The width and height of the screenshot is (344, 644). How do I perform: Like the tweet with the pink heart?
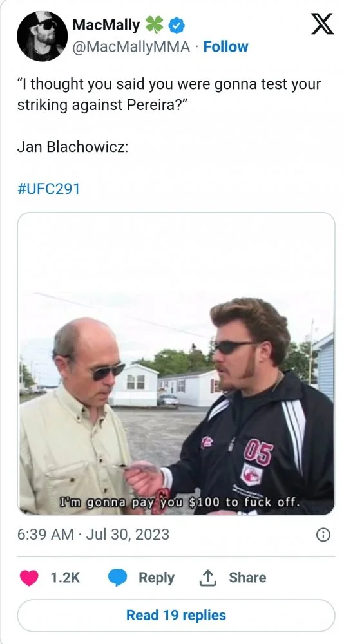tap(29, 578)
